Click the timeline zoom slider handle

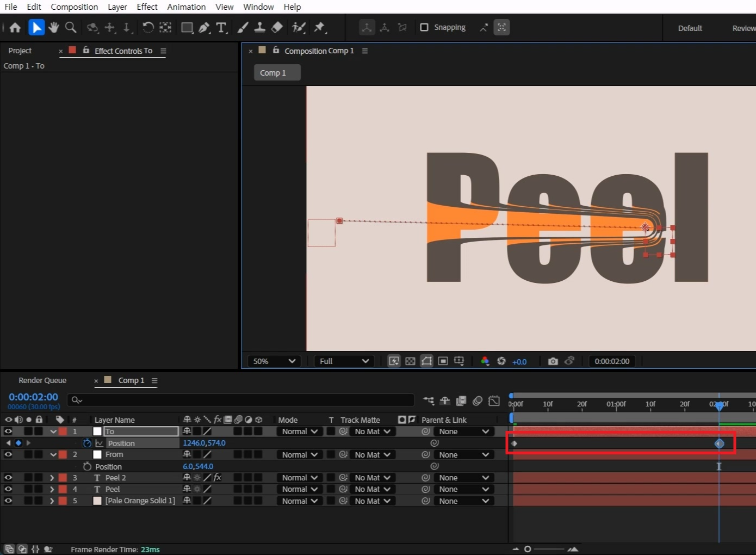coord(528,549)
